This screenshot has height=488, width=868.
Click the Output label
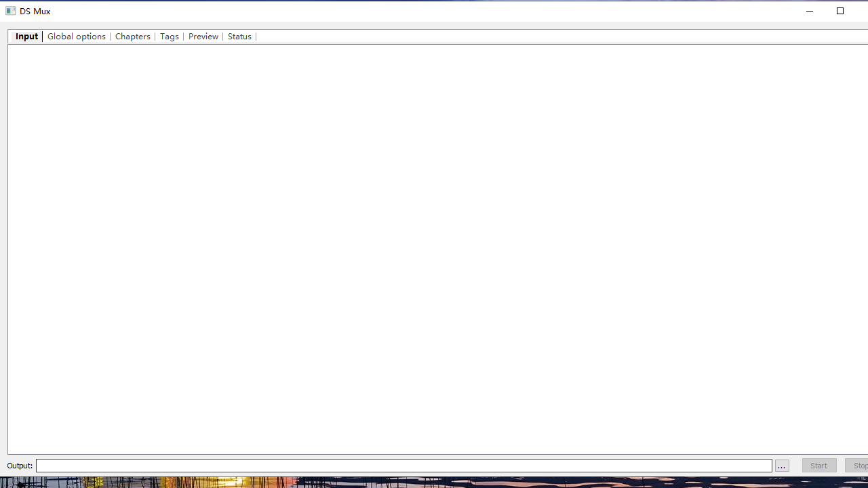pyautogui.click(x=20, y=466)
